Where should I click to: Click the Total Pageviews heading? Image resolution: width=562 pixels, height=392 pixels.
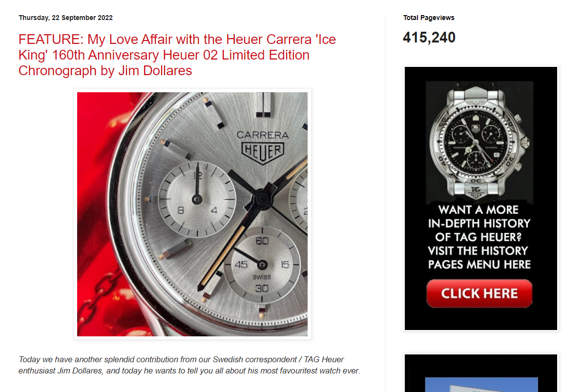pyautogui.click(x=429, y=18)
